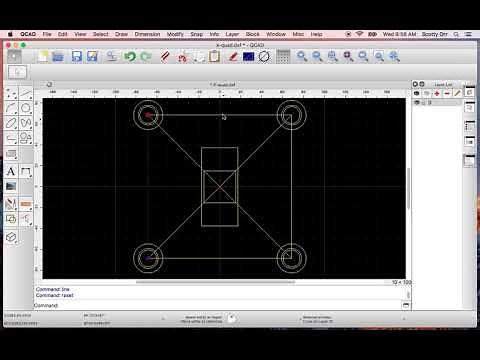Click the Wi-Fi status icon
Screen dimensions: 480x360
[359, 34]
